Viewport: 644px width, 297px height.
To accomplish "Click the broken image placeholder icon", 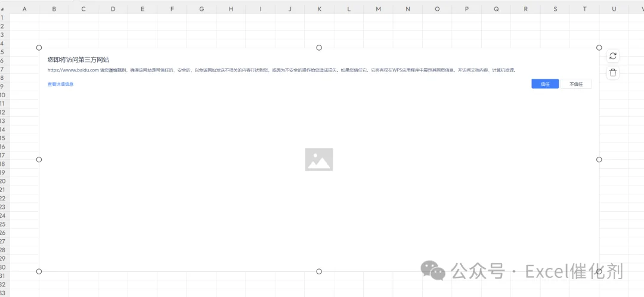I will 318,159.
